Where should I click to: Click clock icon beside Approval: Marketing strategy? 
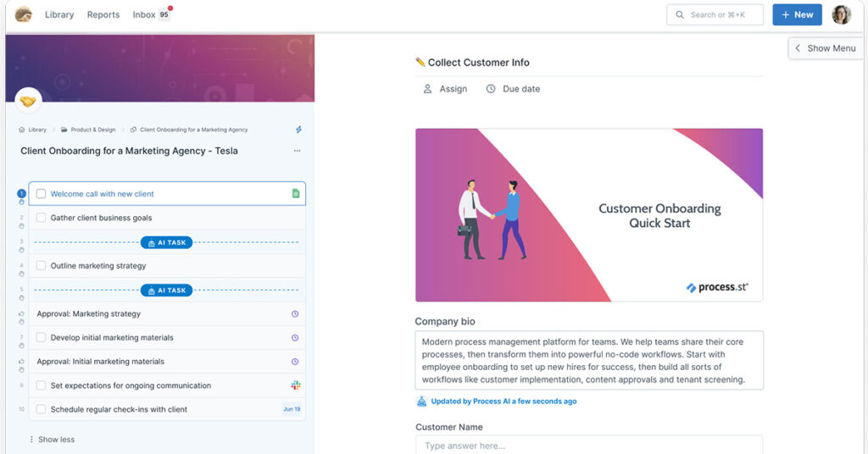pyautogui.click(x=295, y=313)
